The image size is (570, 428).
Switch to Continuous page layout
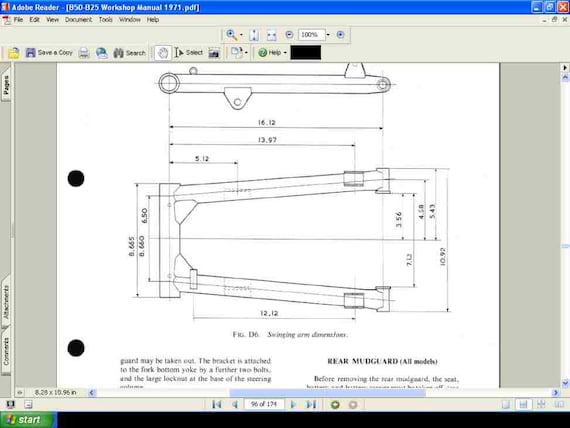[x=523, y=404]
